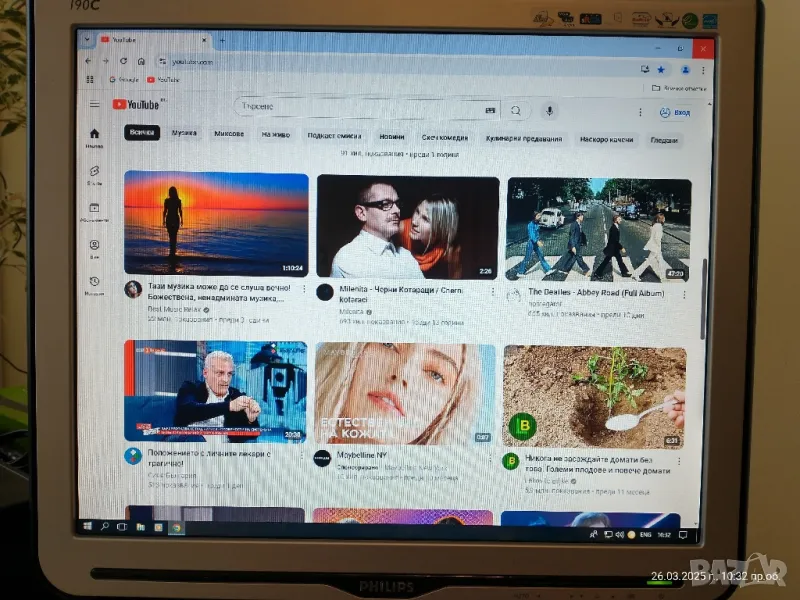
Task: Click the YouTube logo
Action: coord(135,104)
